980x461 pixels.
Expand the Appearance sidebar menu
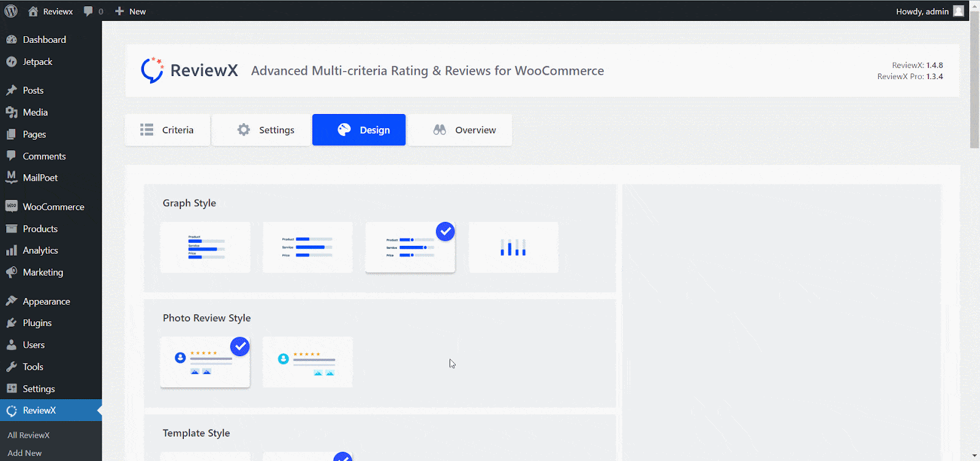(46, 301)
